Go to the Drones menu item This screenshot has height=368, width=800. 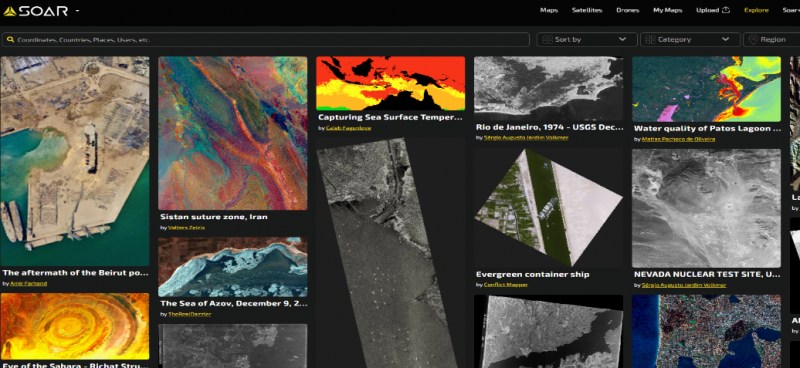(628, 10)
